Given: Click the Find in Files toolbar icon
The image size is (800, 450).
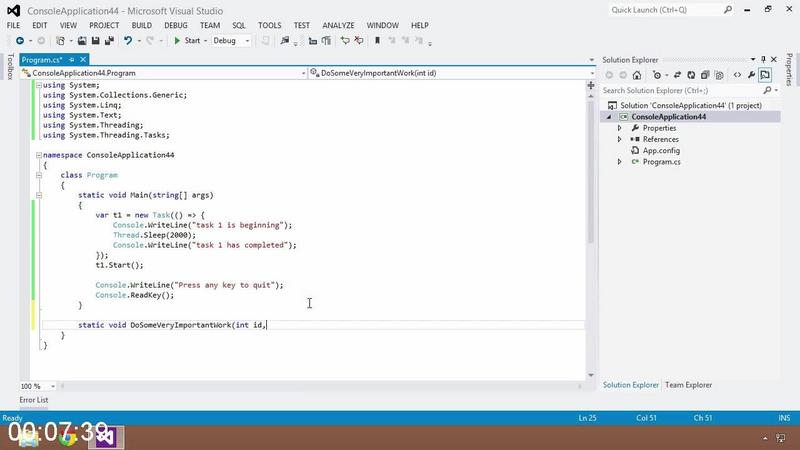Looking at the screenshot, I should pyautogui.click(x=285, y=41).
